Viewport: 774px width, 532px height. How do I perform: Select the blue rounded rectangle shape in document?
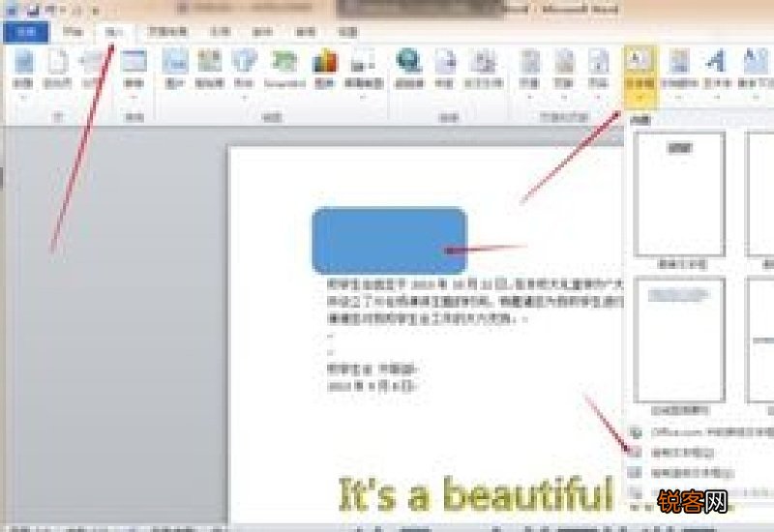(390, 241)
